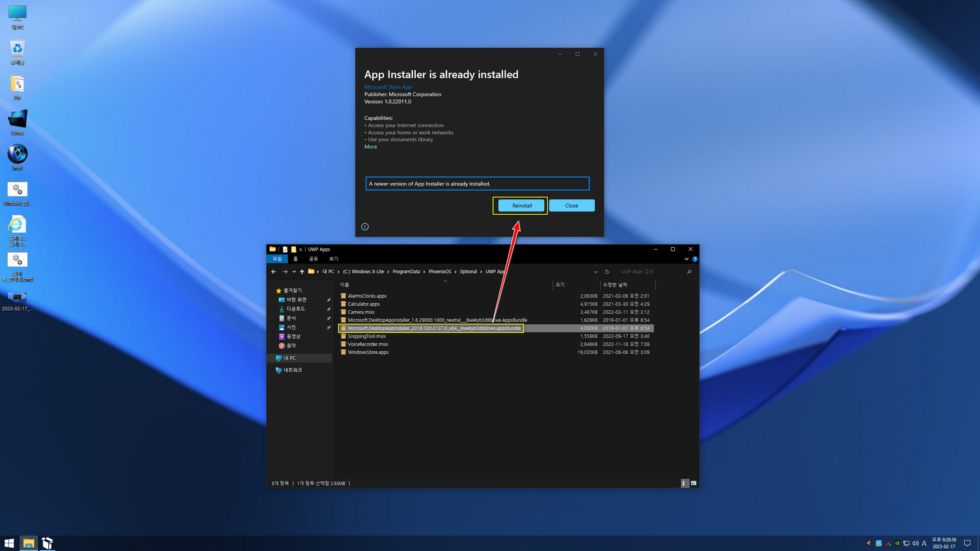Click the Explorer help icon

(695, 259)
